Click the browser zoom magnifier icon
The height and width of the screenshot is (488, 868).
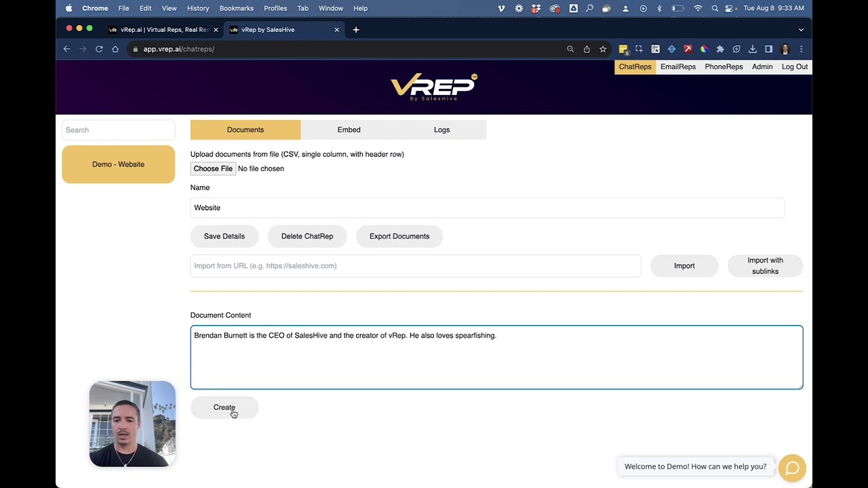point(570,49)
